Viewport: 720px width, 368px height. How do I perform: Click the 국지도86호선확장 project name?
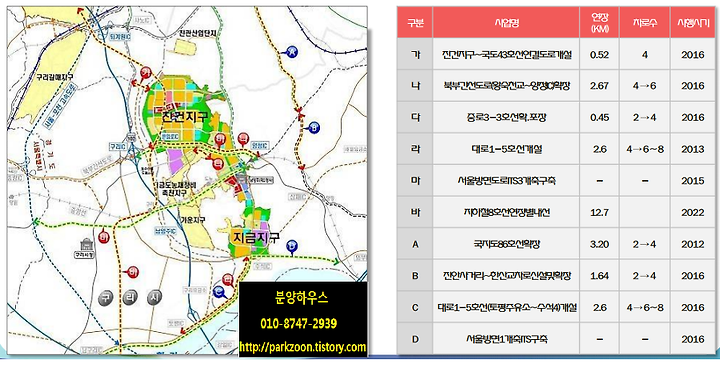click(x=506, y=244)
